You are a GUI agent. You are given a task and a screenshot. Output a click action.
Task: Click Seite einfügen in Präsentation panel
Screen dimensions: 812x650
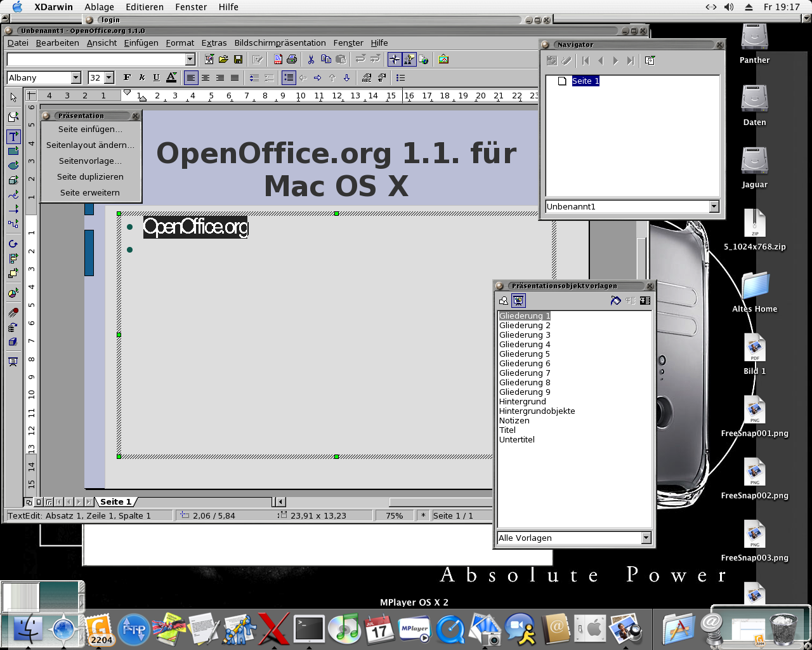coord(90,129)
